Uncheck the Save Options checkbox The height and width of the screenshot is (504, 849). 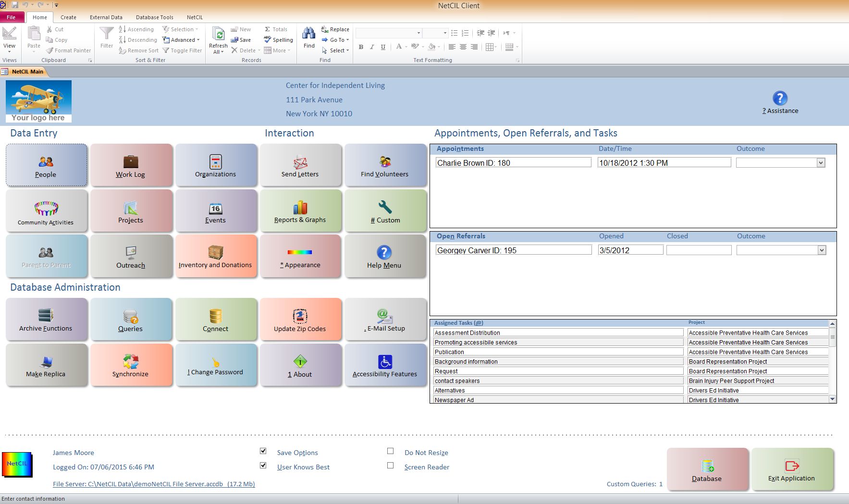263,451
